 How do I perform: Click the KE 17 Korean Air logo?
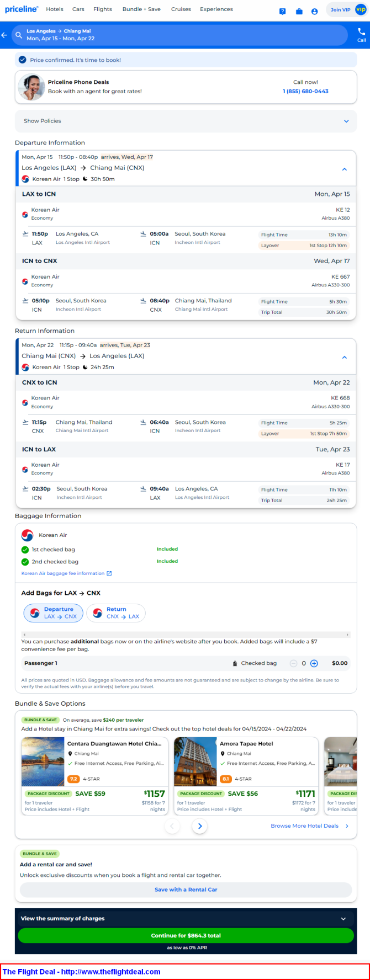(x=25, y=469)
